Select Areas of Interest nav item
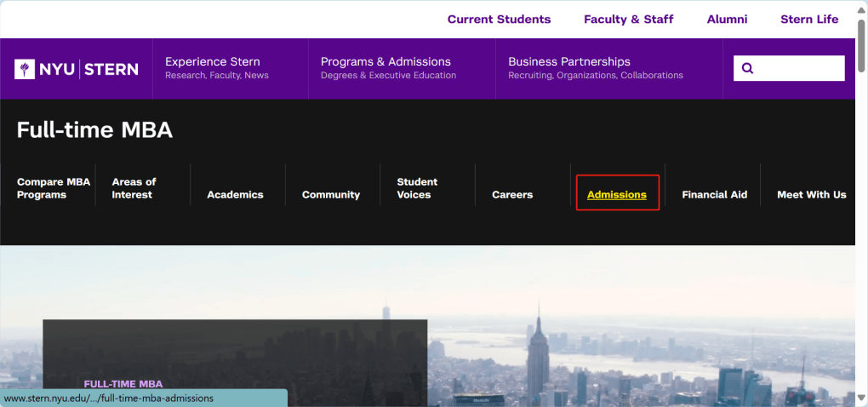 134,188
